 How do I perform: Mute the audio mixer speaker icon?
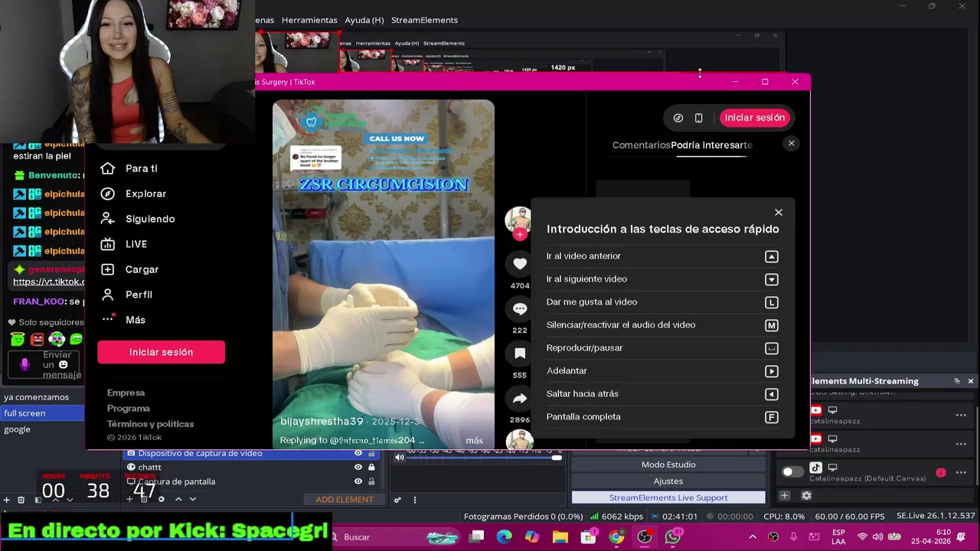400,458
